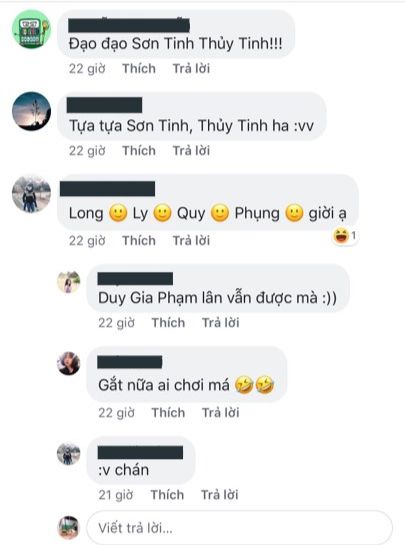
Task: Reply to 'Đạo đạo Sơn Tinh Thủy Tinh' comment
Action: coord(192,68)
